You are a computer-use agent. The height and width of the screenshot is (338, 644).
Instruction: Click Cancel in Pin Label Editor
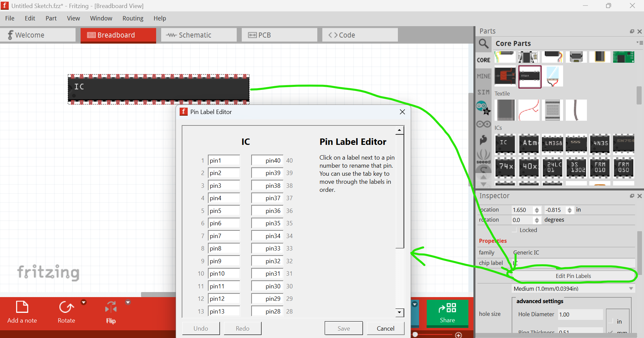click(x=385, y=328)
